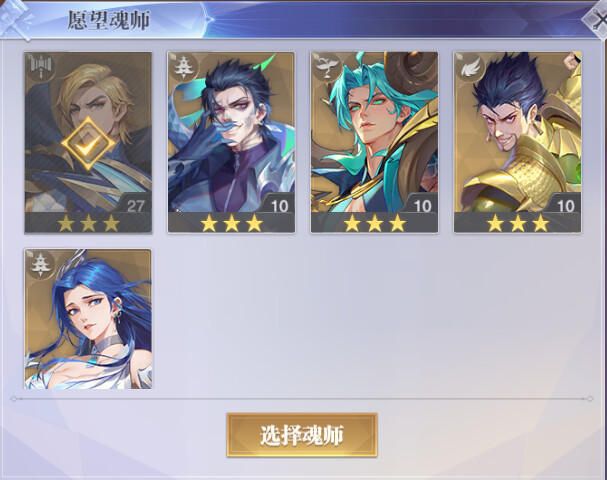Select the dark-haired character covering his face
Viewport: 607px width, 480px height.
231,143
